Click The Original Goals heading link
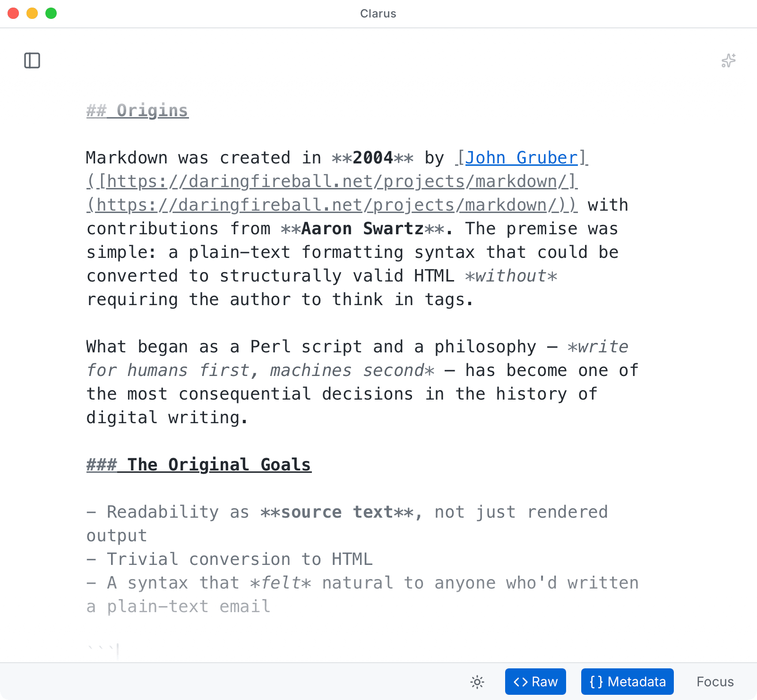 pyautogui.click(x=198, y=464)
